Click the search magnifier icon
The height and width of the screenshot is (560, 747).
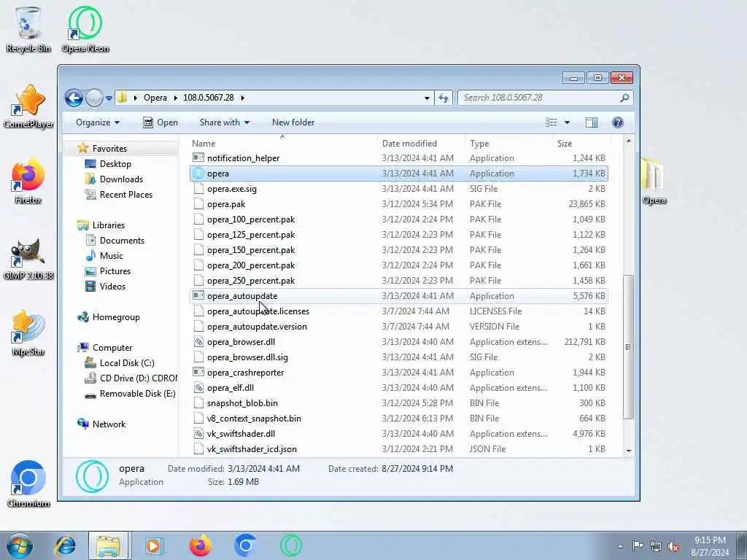point(624,98)
